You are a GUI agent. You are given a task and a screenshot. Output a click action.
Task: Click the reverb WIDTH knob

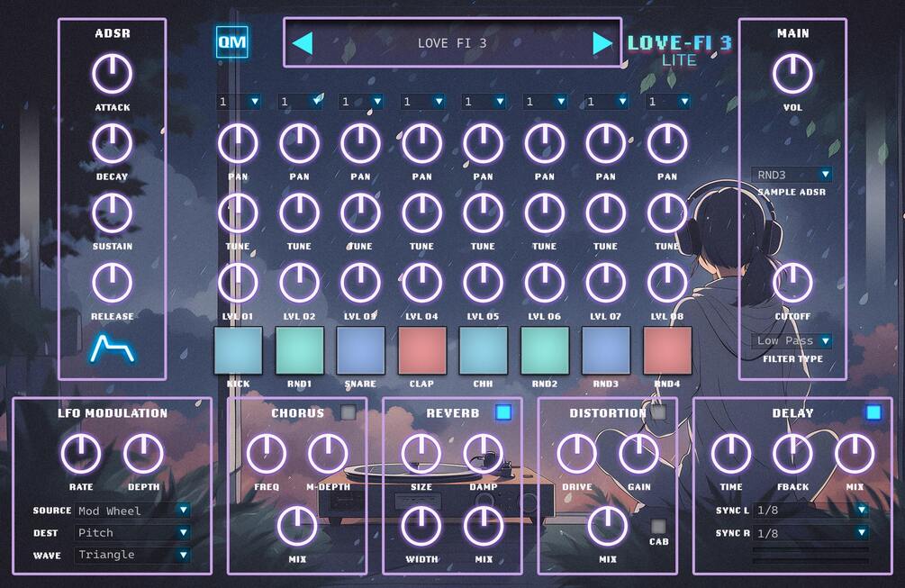[421, 526]
